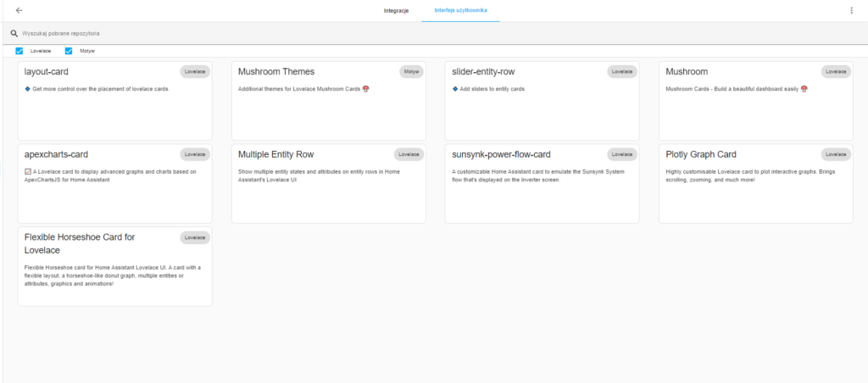Image resolution: width=868 pixels, height=383 pixels.
Task: Toggle the Lovelace filter checkbox
Action: click(19, 51)
